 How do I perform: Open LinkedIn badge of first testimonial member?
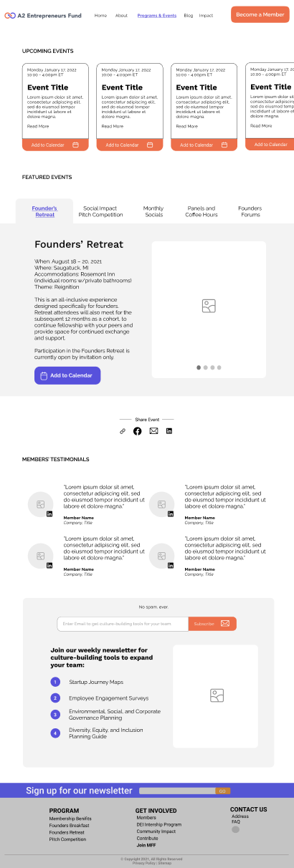click(49, 514)
